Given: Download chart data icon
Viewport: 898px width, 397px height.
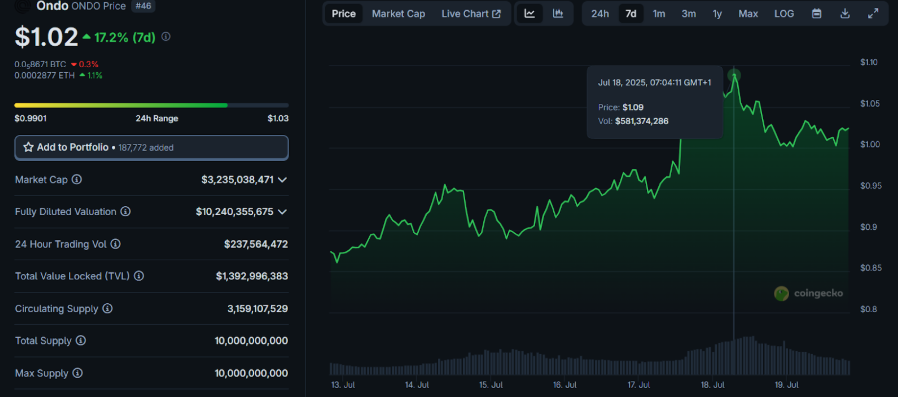Looking at the screenshot, I should 845,14.
